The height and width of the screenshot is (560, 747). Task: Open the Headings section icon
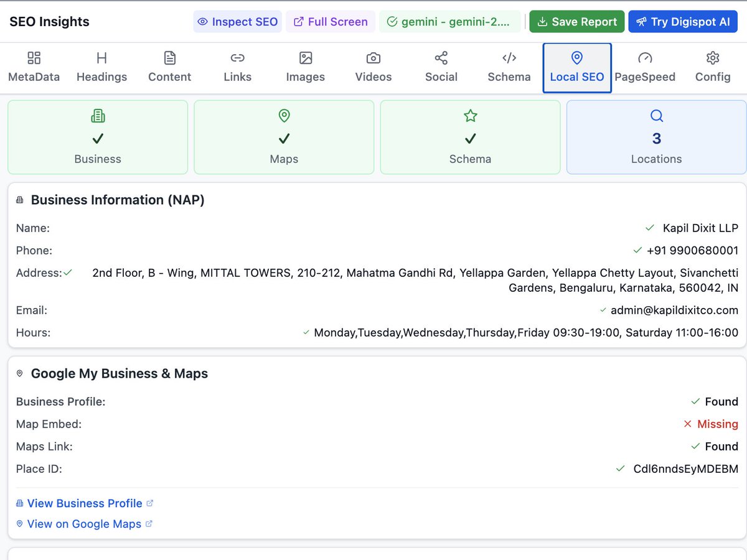pos(101,57)
